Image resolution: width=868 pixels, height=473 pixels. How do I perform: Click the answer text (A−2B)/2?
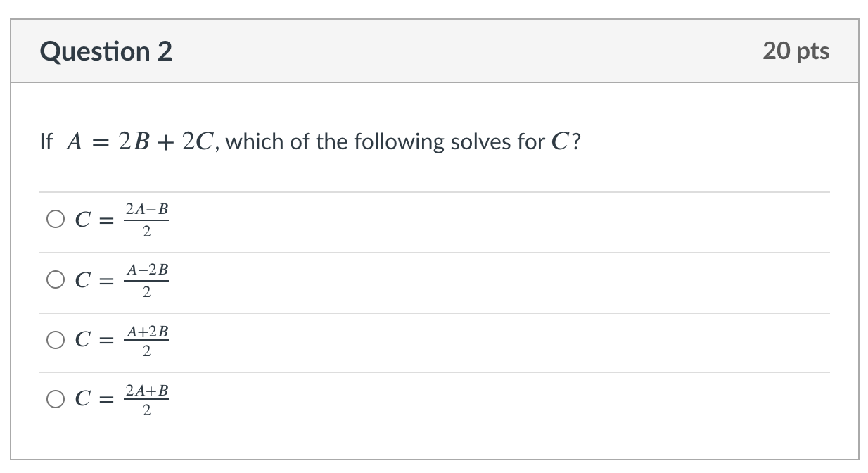[148, 279]
